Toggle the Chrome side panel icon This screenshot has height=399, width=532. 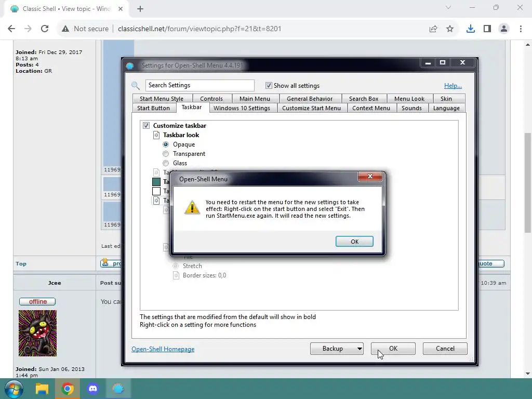tap(487, 29)
